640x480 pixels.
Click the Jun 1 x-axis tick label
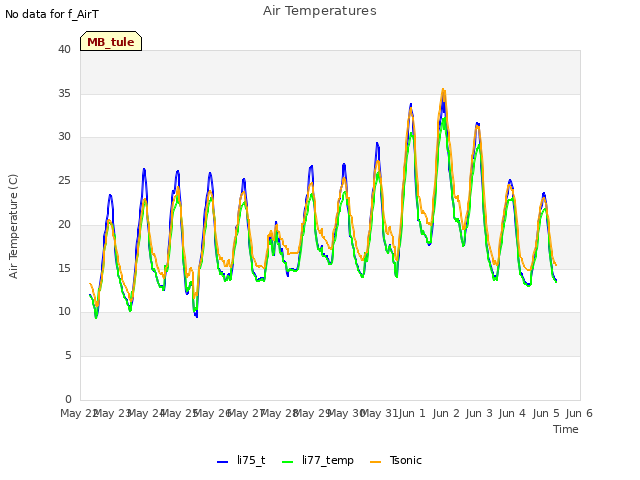tap(412, 413)
